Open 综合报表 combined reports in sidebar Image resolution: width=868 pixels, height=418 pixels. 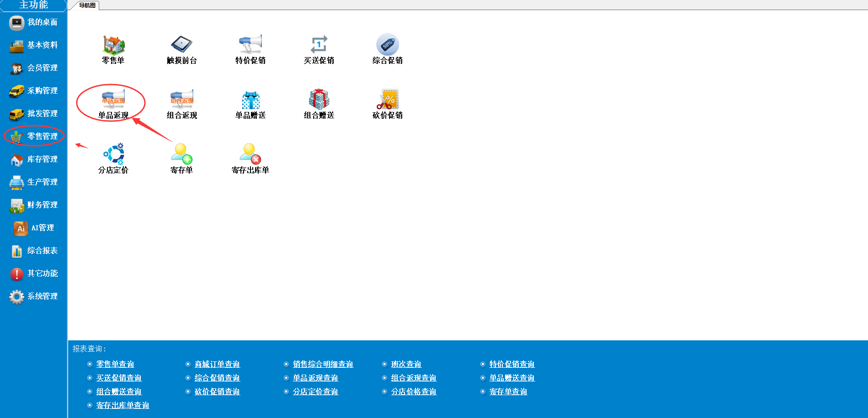(34, 251)
